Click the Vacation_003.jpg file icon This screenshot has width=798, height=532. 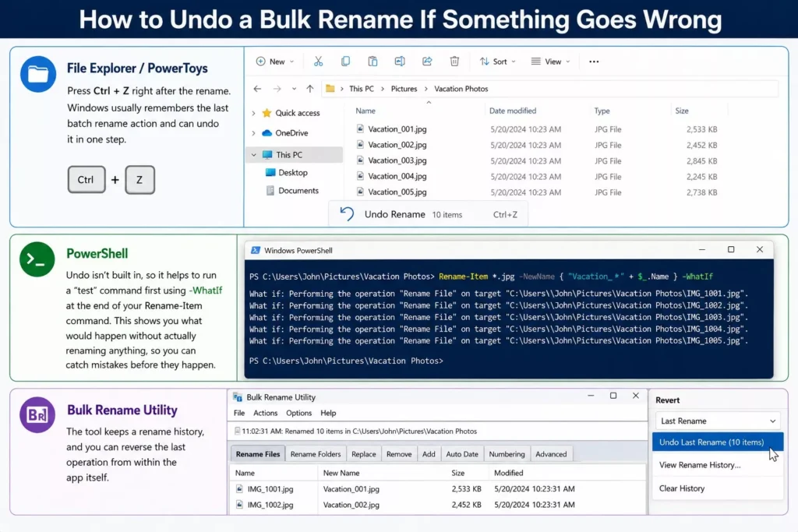point(360,160)
